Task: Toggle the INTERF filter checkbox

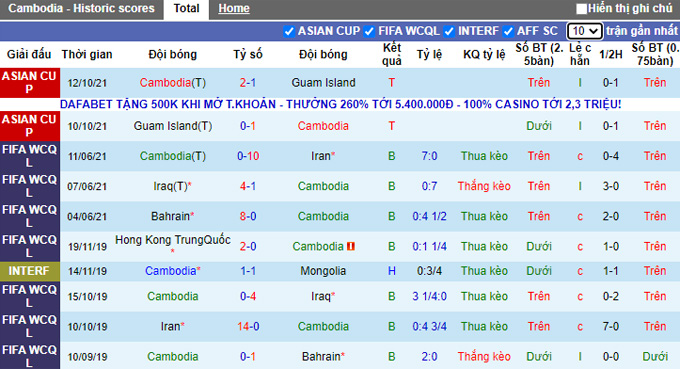Action: pyautogui.click(x=449, y=31)
